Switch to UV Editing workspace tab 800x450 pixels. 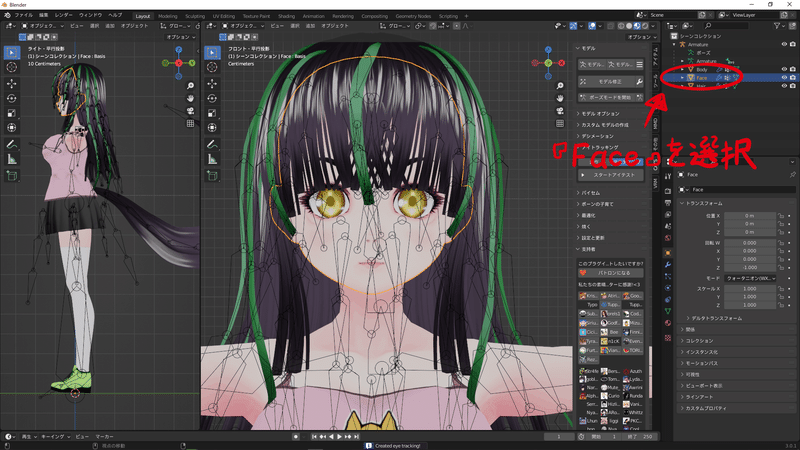[223, 16]
